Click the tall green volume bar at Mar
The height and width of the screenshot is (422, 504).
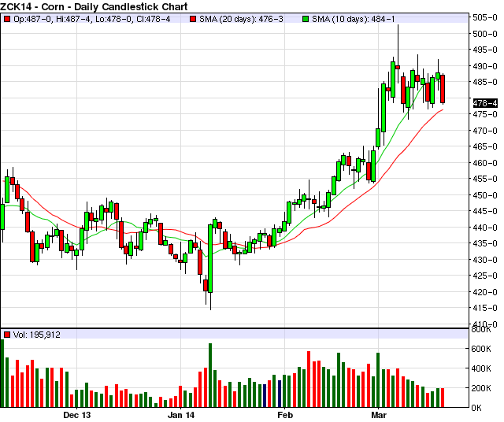[x=378, y=380]
